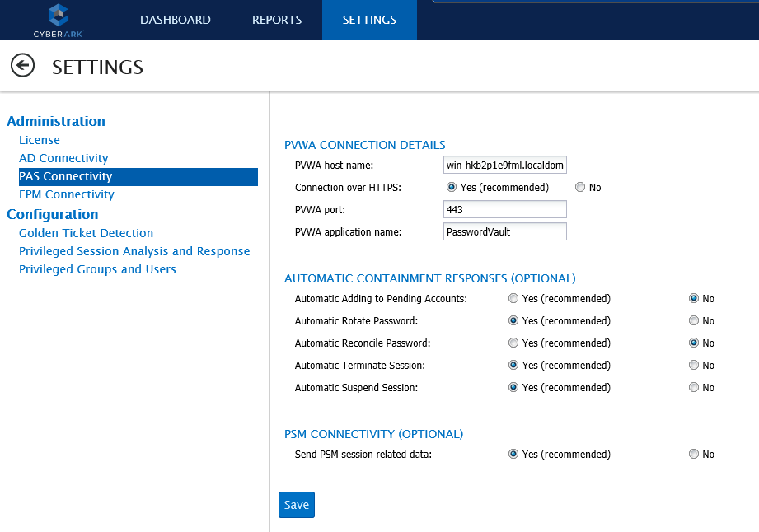Disable sending PSM session related data
Image resolution: width=759 pixels, height=532 pixels.
[x=693, y=454]
